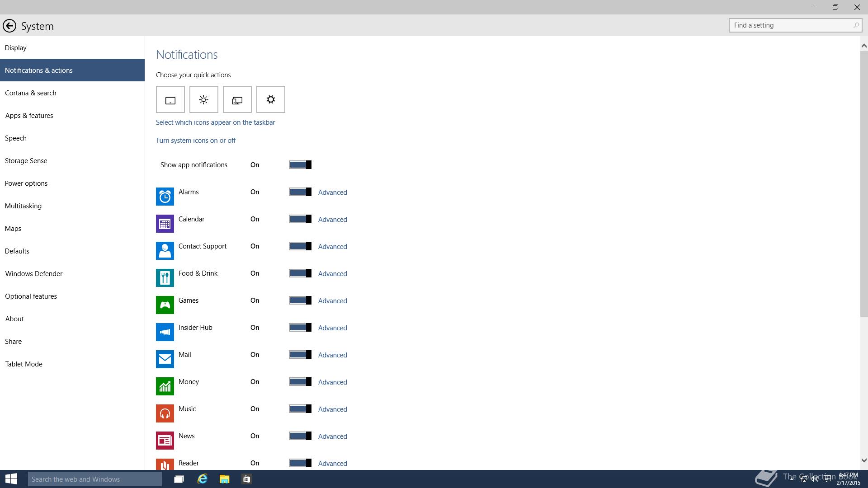Viewport: 868px width, 488px height.
Task: Toggle the Games notifications switch
Action: pyautogui.click(x=300, y=300)
